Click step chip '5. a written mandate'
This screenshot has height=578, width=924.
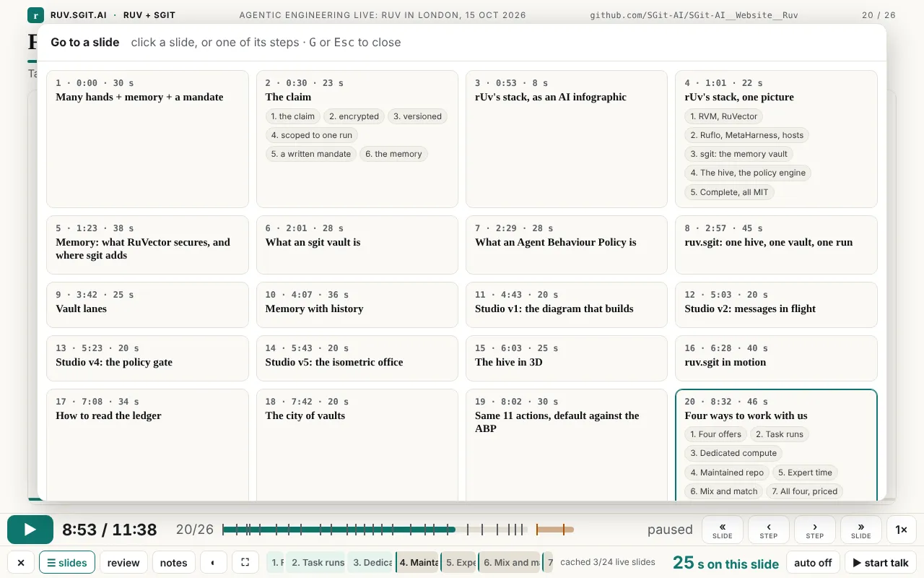click(x=311, y=154)
